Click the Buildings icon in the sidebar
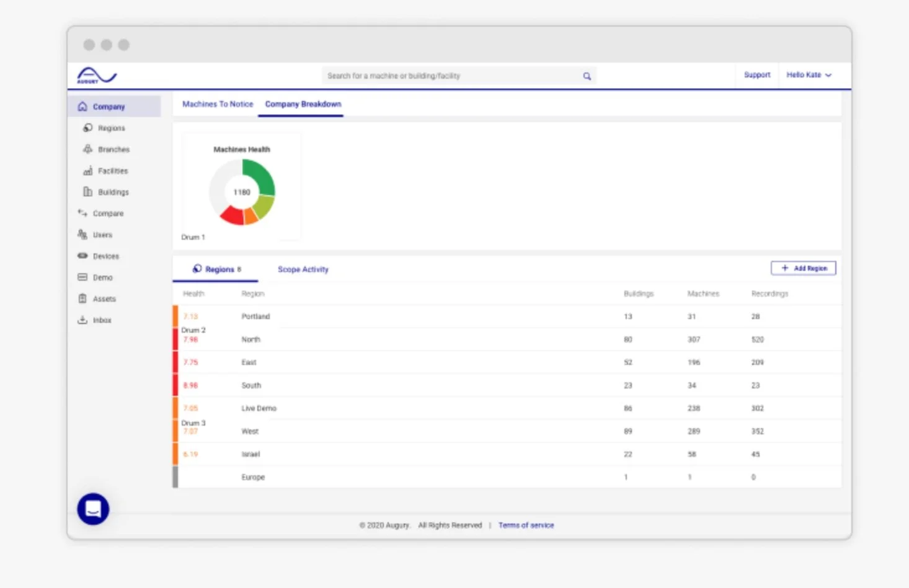Screen dimensions: 909x588 point(87,192)
